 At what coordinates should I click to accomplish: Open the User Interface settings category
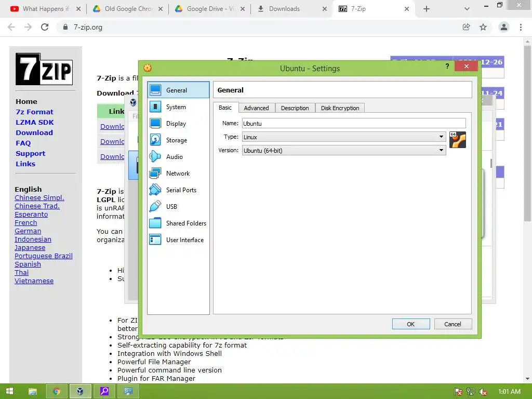point(179,240)
